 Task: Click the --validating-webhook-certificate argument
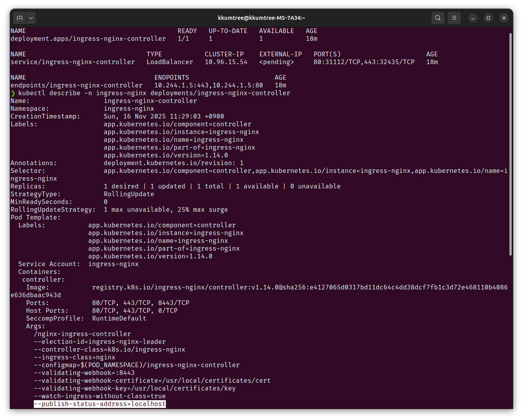[152, 381]
